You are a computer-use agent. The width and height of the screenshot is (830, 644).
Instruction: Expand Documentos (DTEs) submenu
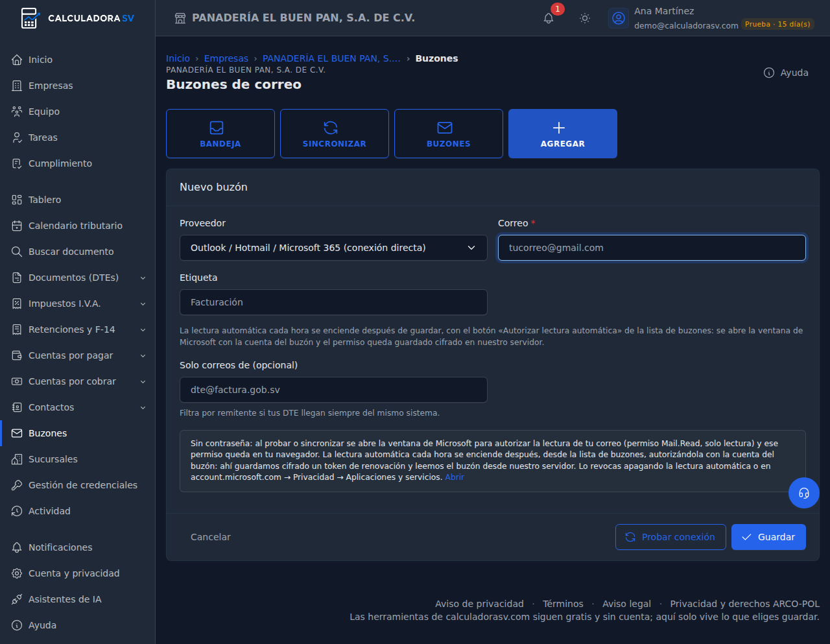click(x=143, y=278)
